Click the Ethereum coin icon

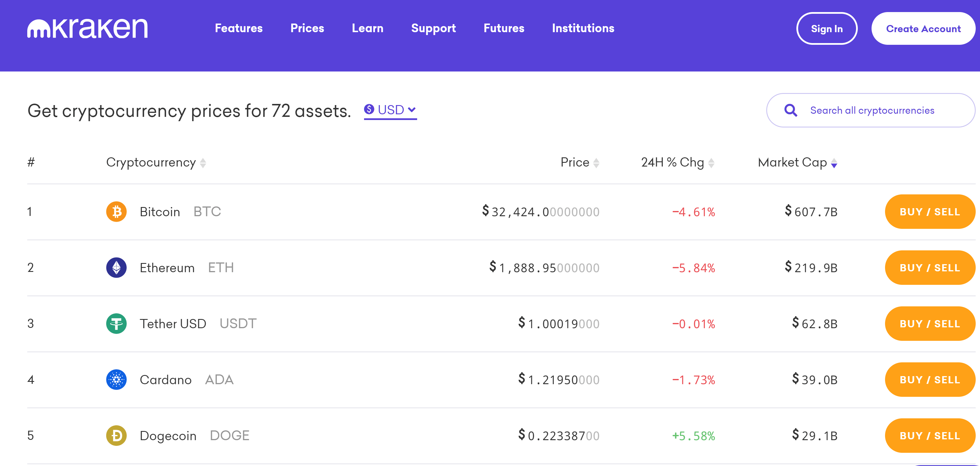[x=116, y=267]
